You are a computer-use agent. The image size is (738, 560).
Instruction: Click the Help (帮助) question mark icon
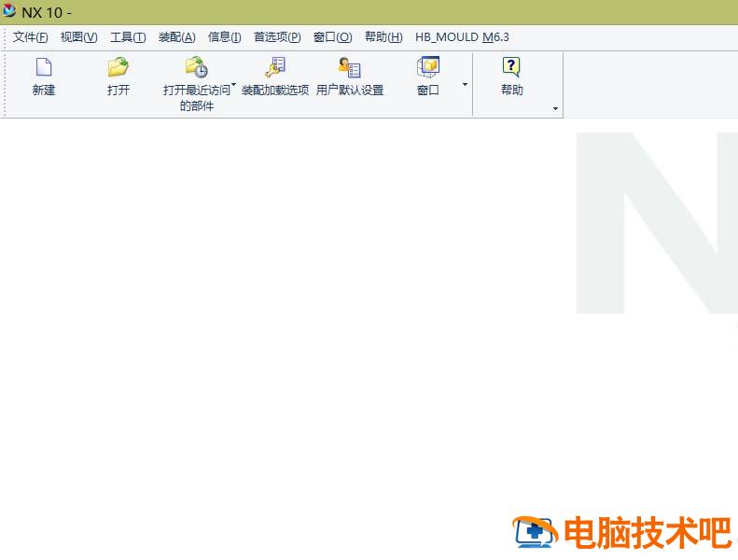pyautogui.click(x=511, y=67)
